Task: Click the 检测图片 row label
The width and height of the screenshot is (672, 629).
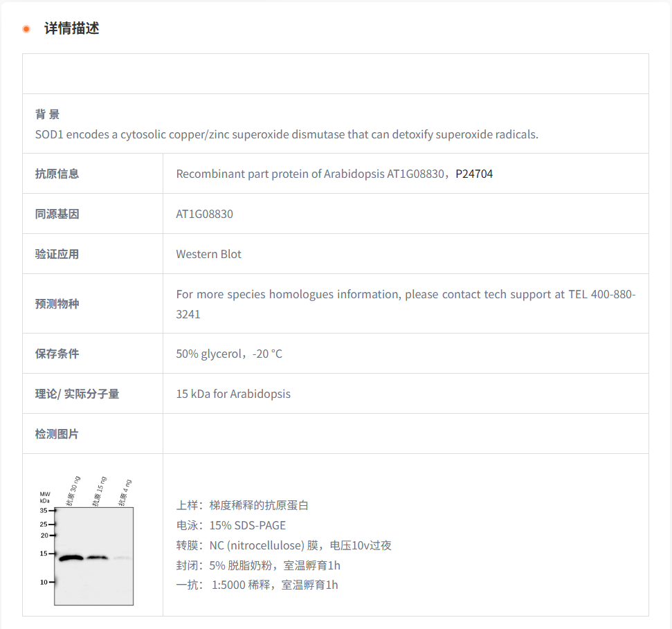Action: pos(57,434)
